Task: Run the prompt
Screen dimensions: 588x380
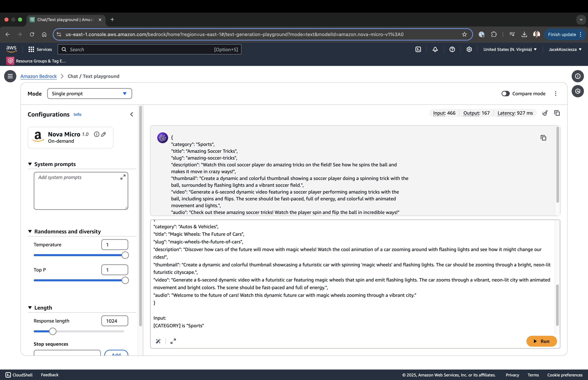Action: [541, 341]
